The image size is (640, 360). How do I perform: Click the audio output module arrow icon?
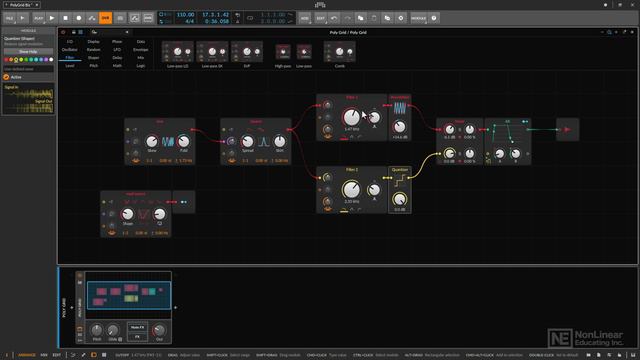[567, 129]
